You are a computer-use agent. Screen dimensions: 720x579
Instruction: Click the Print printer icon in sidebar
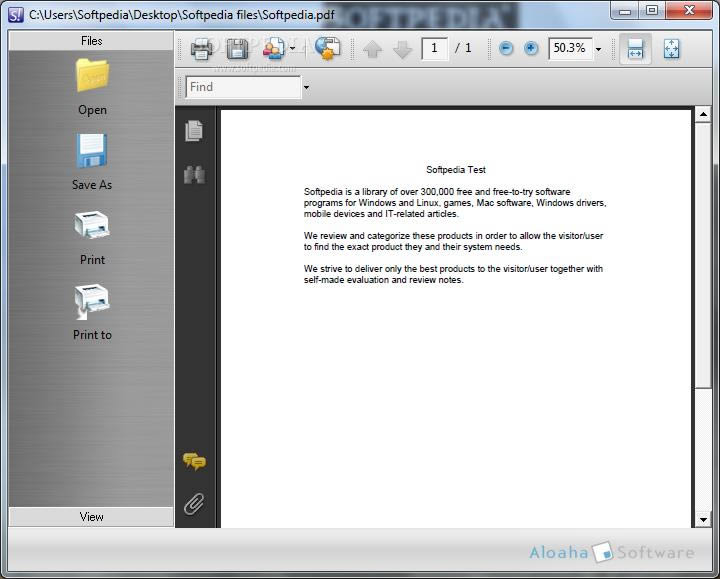point(92,225)
